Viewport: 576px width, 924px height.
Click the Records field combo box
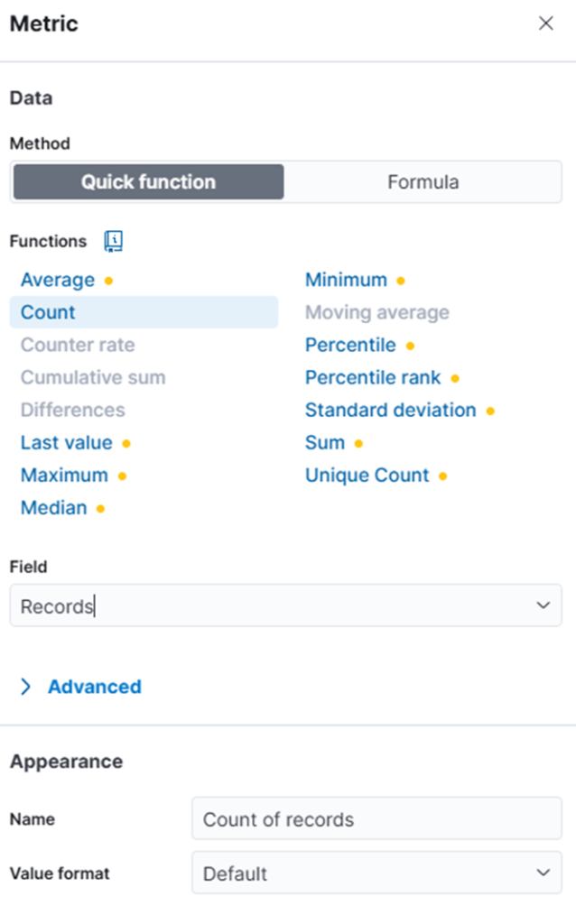coord(286,605)
